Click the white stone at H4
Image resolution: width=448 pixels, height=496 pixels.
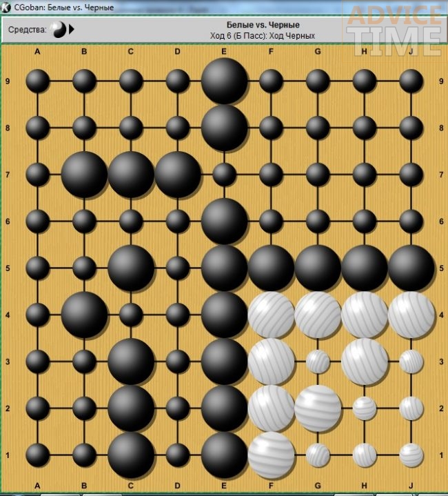[x=365, y=315]
